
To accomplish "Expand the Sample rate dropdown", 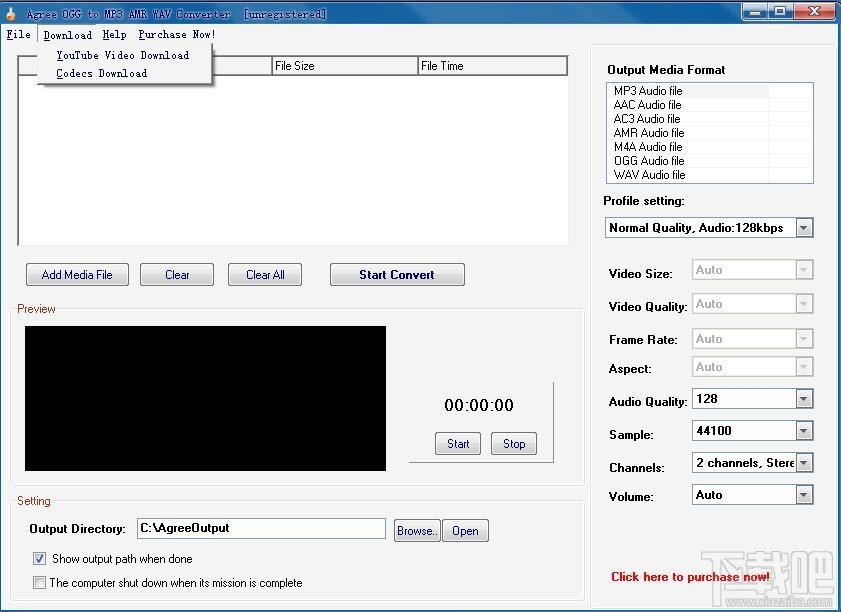I will [803, 431].
